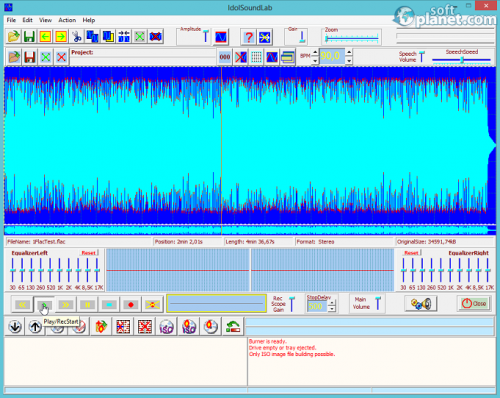Click the move down arrow icon
The image size is (500, 398).
coord(15,326)
